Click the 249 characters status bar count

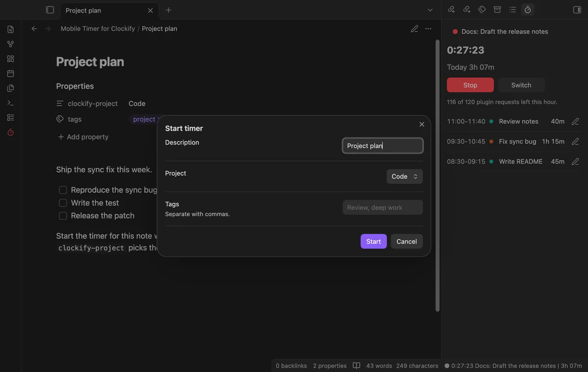pyautogui.click(x=417, y=366)
